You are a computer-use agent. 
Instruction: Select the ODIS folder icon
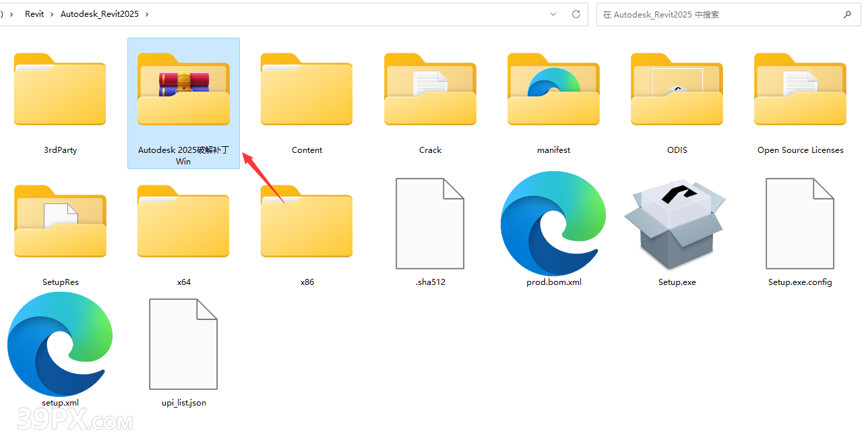[677, 89]
